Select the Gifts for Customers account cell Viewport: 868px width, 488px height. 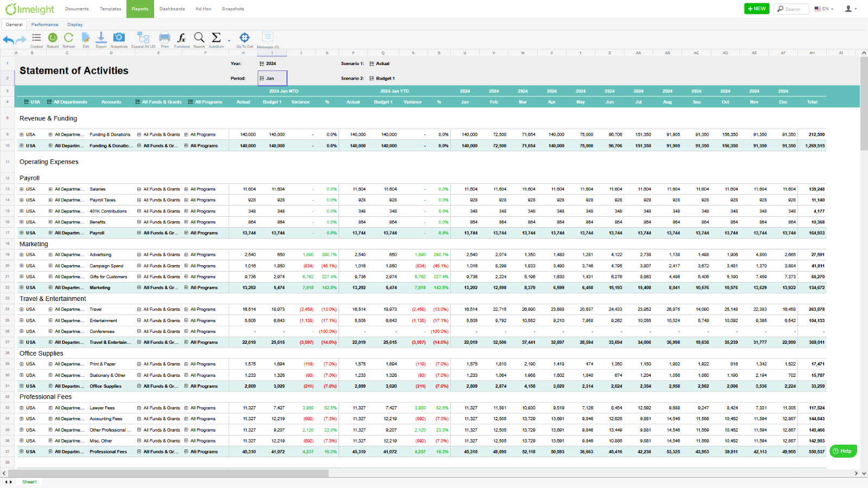(108, 277)
